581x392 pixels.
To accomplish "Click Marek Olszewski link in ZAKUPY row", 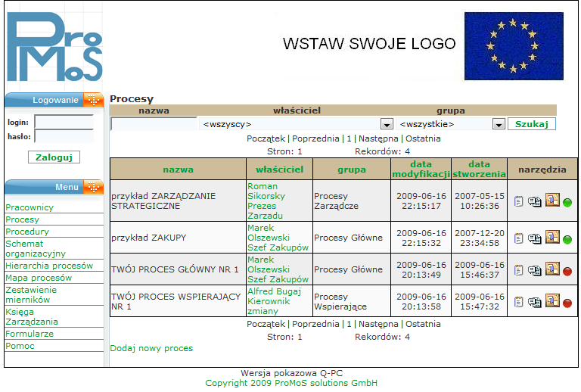I will point(278,238).
